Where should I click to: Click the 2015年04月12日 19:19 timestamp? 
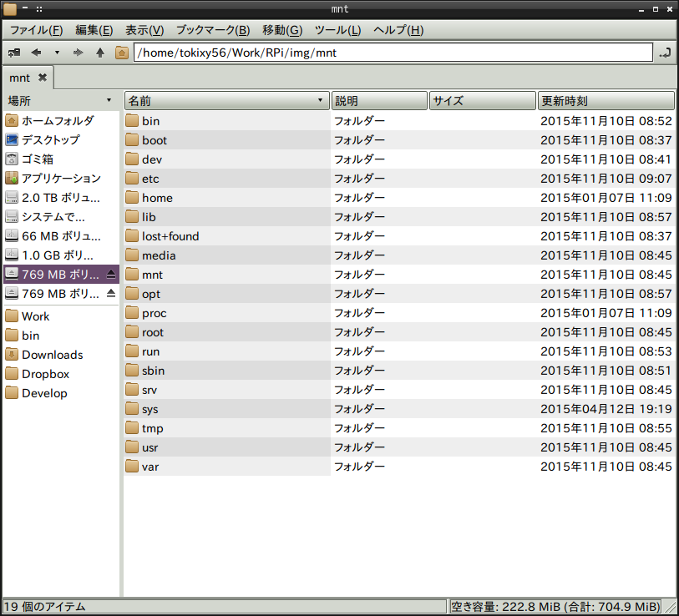(x=606, y=409)
